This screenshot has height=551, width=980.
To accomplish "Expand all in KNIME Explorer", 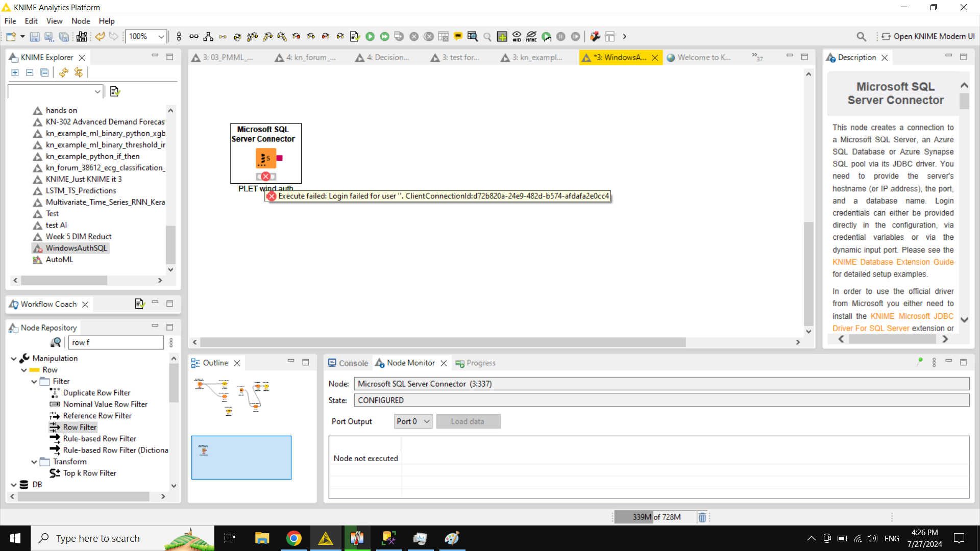I will [x=15, y=72].
